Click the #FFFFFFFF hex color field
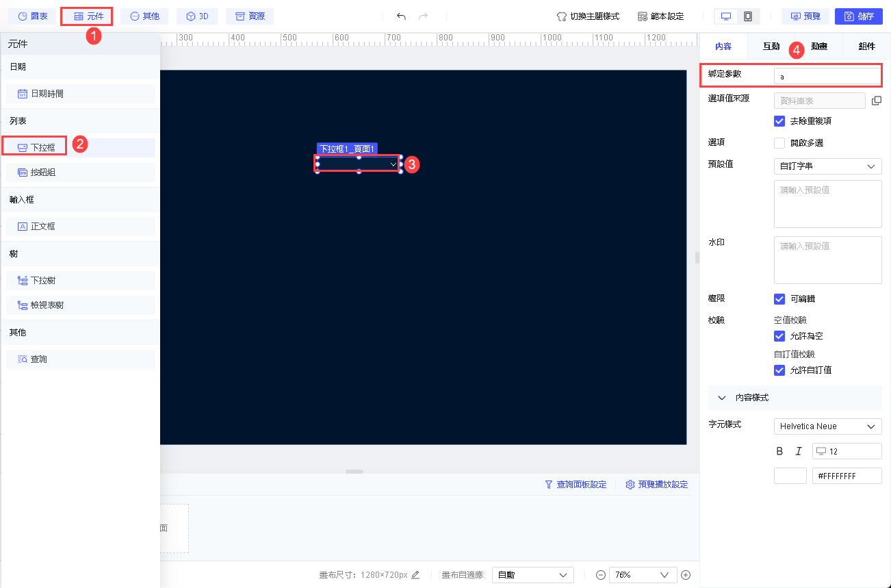 (847, 476)
